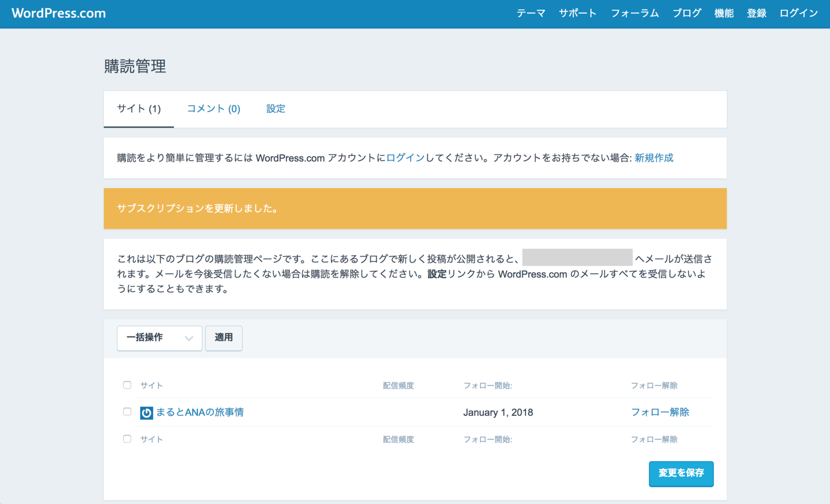
Task: Open フォーラム in the top navigation
Action: pyautogui.click(x=635, y=13)
